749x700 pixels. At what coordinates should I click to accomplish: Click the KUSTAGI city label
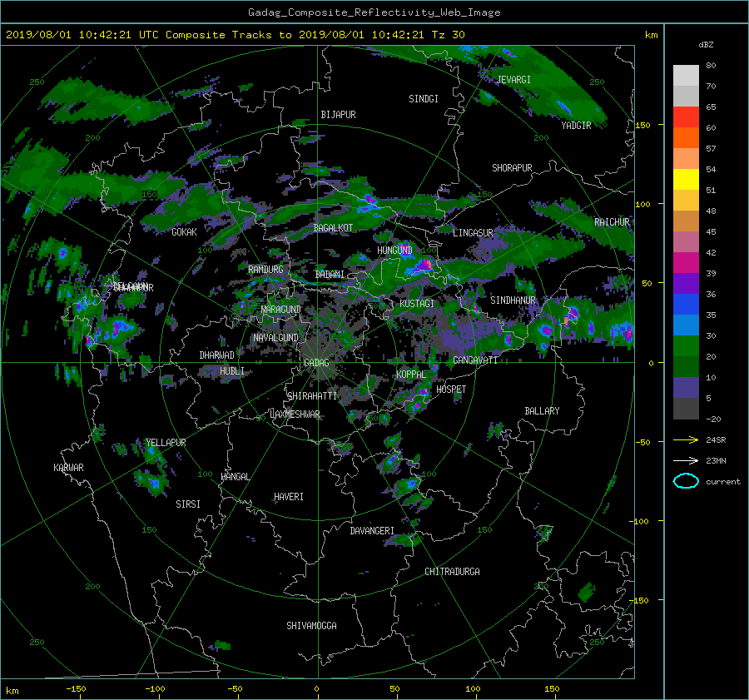417,304
